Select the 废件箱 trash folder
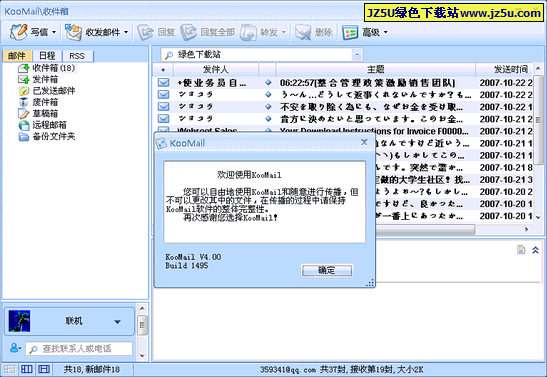 (x=38, y=102)
